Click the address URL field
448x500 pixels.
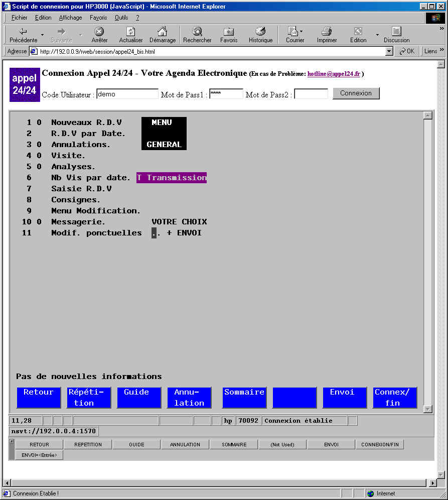(211, 51)
